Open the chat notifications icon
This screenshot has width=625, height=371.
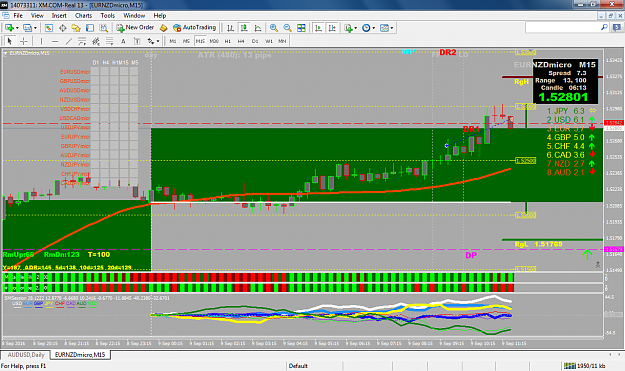(617, 27)
